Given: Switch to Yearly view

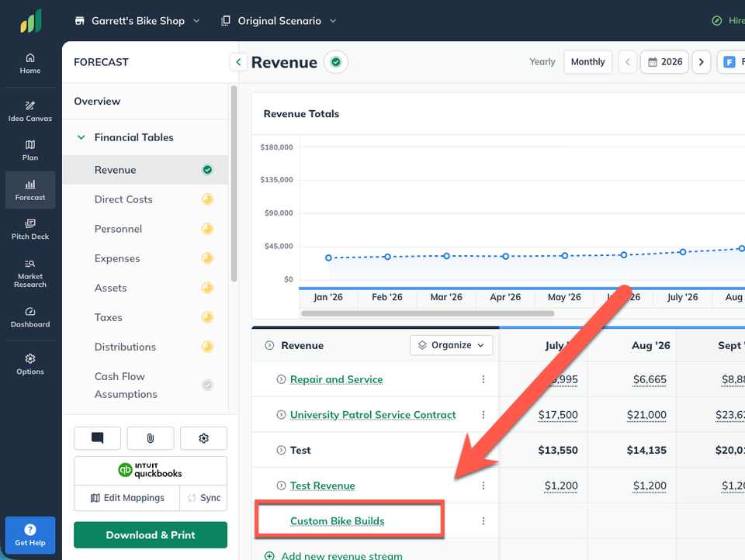Looking at the screenshot, I should pyautogui.click(x=542, y=62).
